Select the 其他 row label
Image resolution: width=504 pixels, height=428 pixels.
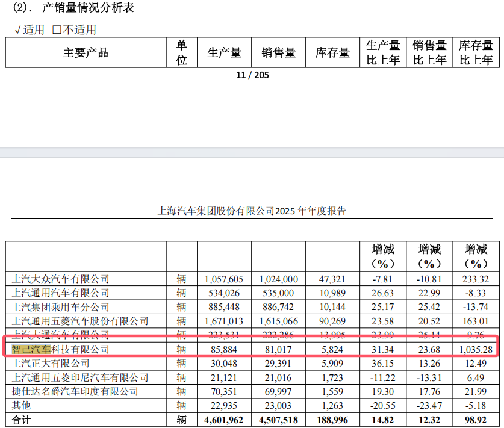point(21,406)
